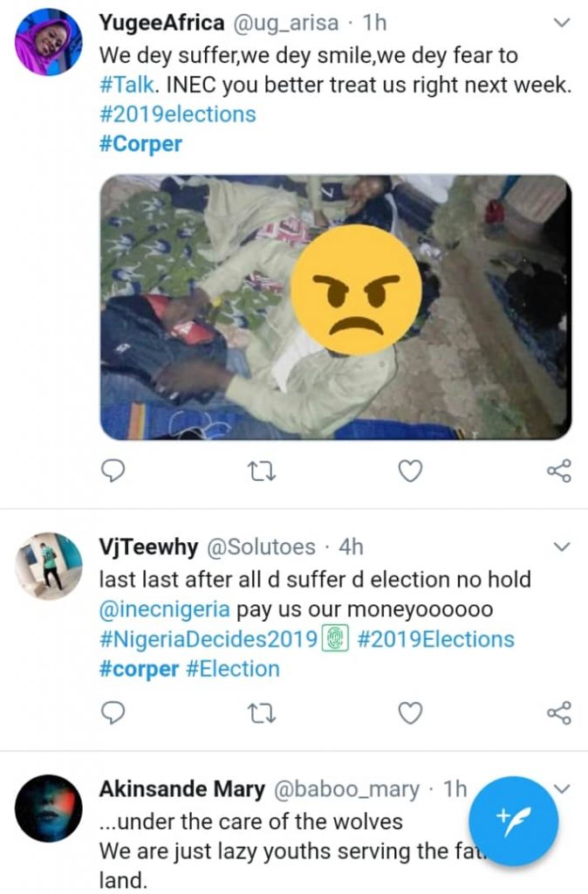The width and height of the screenshot is (588, 894).
Task: Open YugeeAfrica's profile picture
Action: pos(49,42)
